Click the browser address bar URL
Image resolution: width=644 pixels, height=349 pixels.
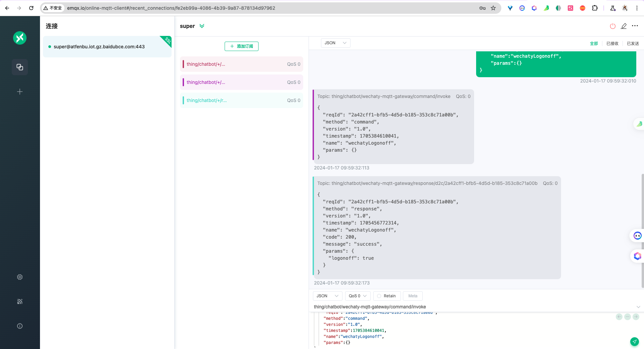171,8
